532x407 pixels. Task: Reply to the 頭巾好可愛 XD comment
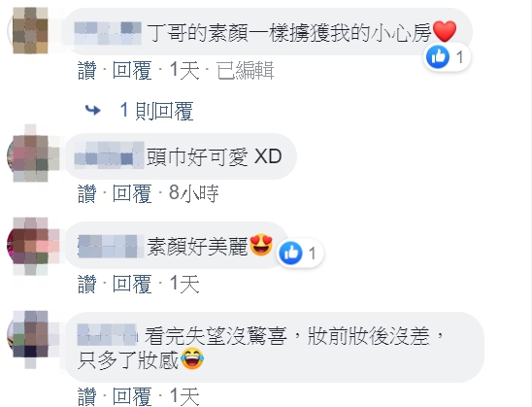(132, 193)
